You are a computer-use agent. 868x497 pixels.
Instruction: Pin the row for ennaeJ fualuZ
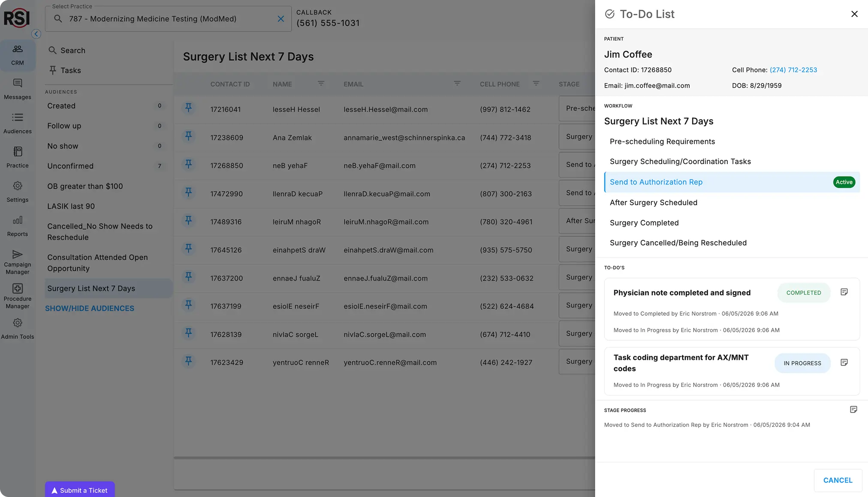click(188, 276)
